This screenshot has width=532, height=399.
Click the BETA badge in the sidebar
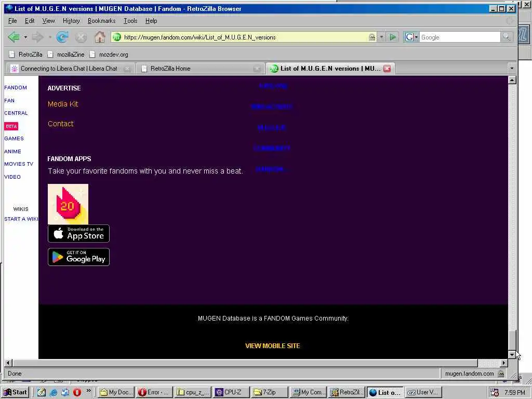click(11, 126)
